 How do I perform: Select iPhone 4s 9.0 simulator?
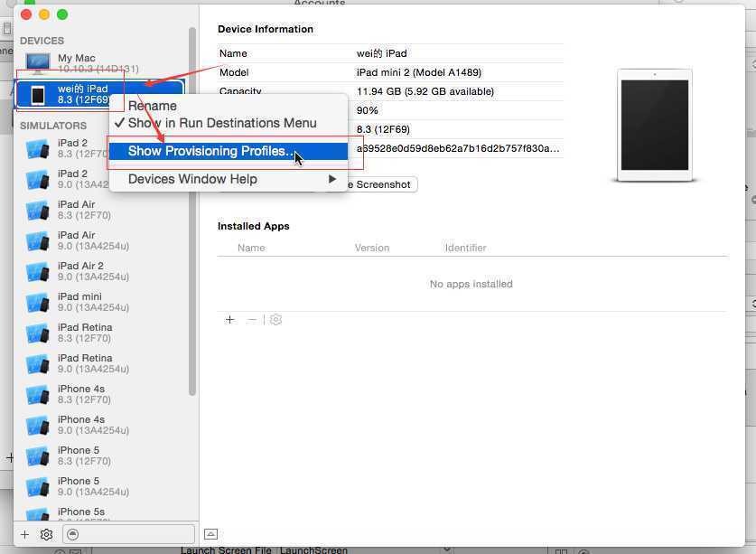(x=104, y=425)
